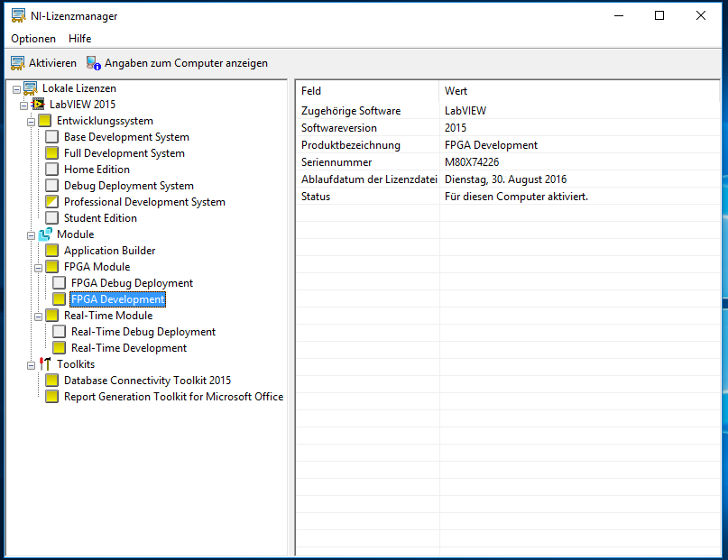Click the Feld column header
This screenshot has height=560, width=728.
coord(311,91)
